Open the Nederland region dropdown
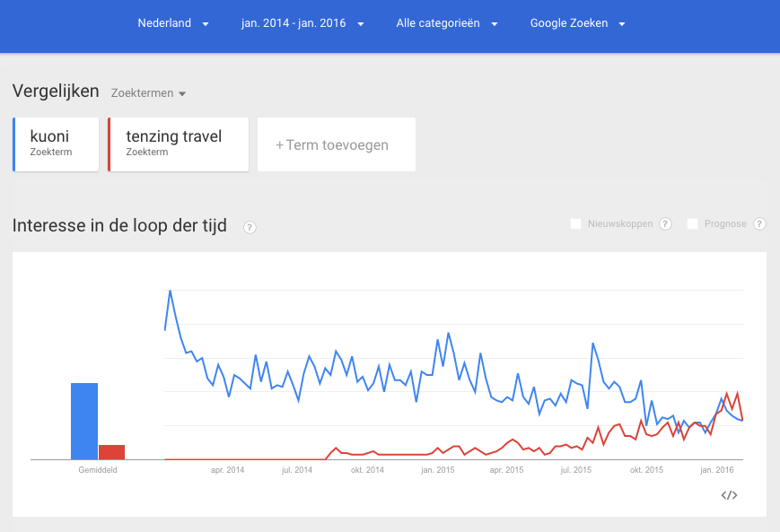 click(x=173, y=23)
